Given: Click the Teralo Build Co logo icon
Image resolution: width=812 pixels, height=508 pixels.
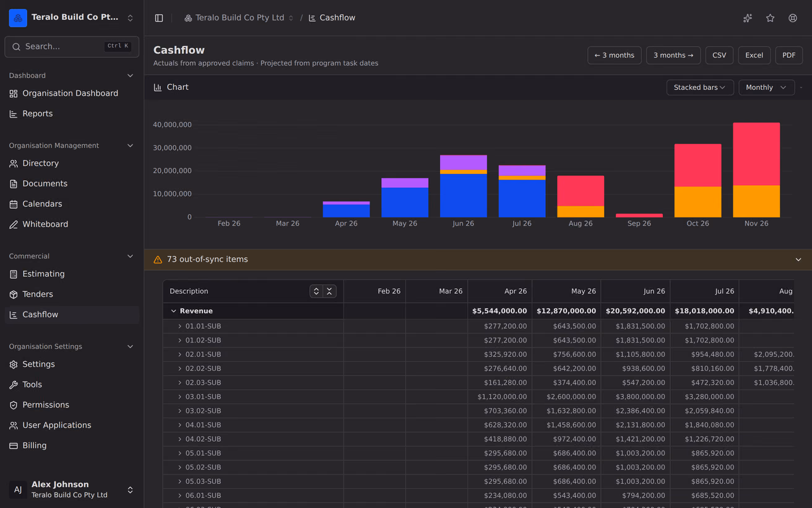Looking at the screenshot, I should pyautogui.click(x=18, y=18).
